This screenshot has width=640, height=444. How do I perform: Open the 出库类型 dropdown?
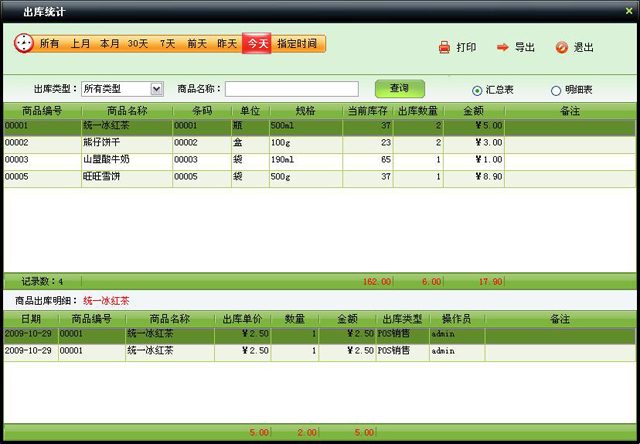click(x=156, y=89)
